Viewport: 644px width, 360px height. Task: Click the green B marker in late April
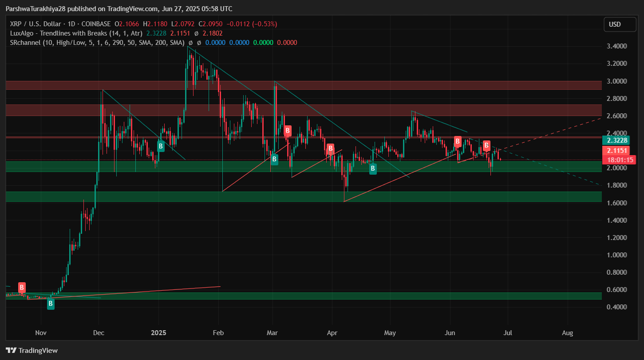pos(373,168)
